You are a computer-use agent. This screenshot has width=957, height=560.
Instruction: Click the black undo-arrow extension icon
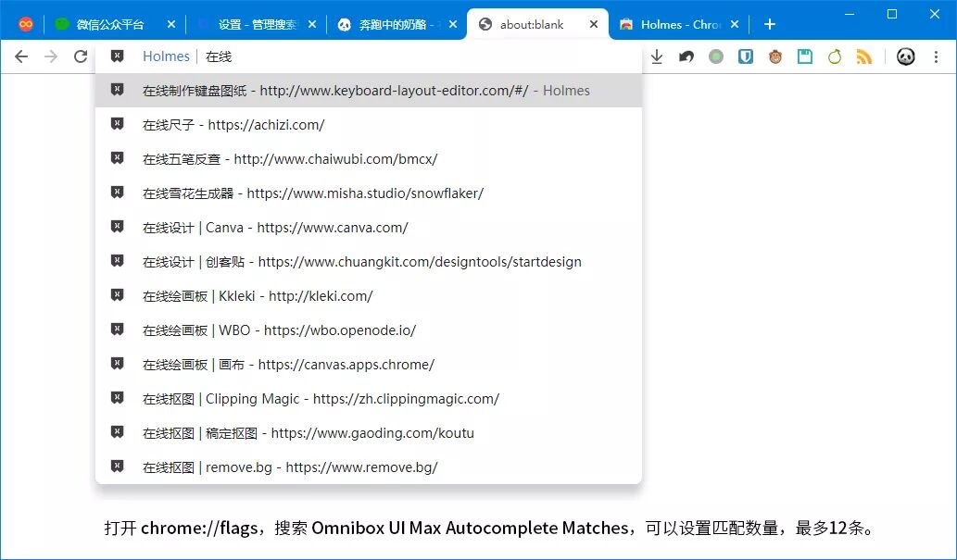tap(686, 56)
